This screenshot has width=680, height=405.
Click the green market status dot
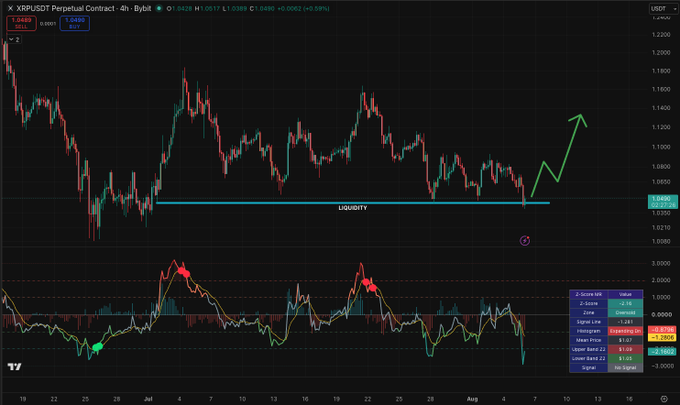[x=159, y=8]
